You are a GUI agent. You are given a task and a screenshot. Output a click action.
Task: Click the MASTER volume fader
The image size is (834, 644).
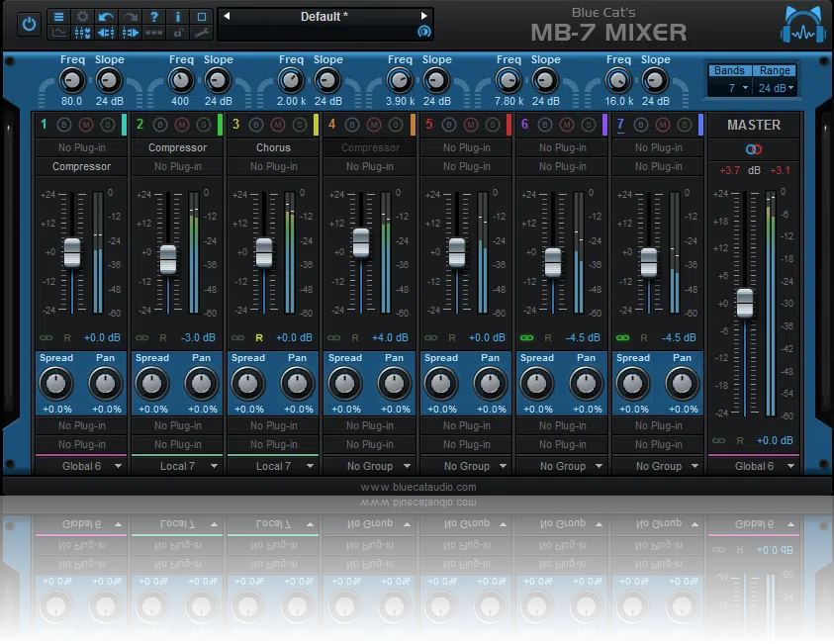pyautogui.click(x=745, y=305)
